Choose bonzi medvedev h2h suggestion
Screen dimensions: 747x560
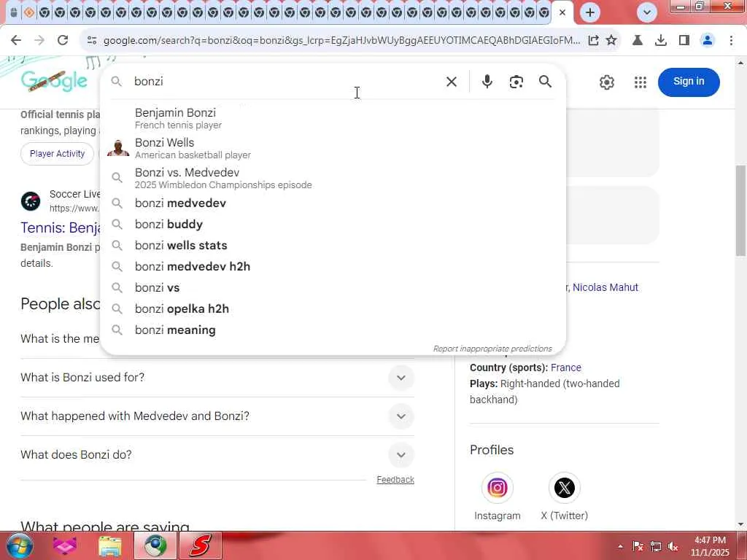[333, 267]
